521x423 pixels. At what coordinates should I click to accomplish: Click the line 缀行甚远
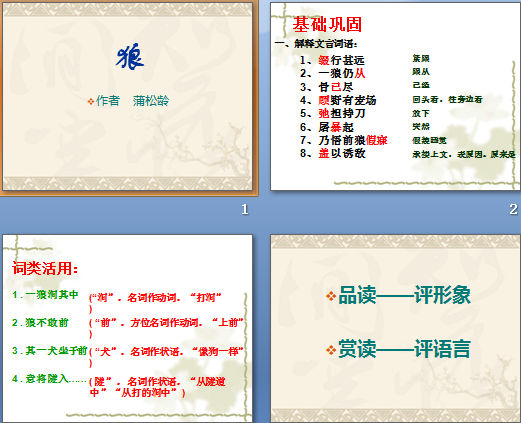coord(332,60)
